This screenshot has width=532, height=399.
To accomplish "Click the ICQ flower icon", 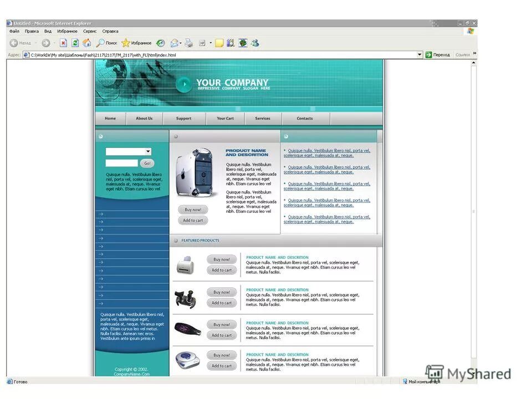I will [x=243, y=43].
